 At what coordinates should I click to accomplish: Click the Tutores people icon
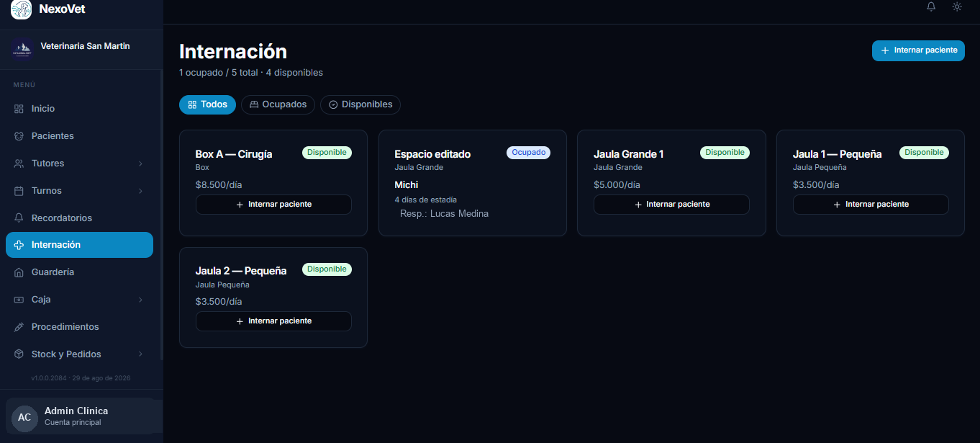(x=19, y=164)
